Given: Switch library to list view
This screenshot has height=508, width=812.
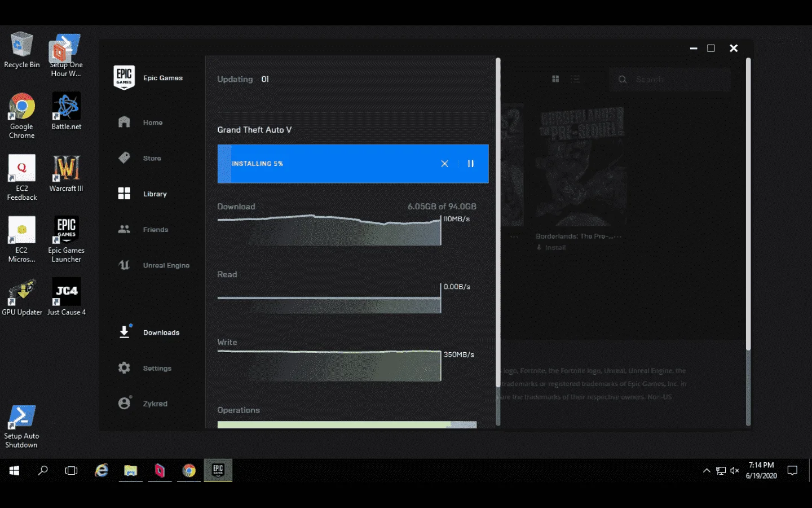Looking at the screenshot, I should [575, 79].
